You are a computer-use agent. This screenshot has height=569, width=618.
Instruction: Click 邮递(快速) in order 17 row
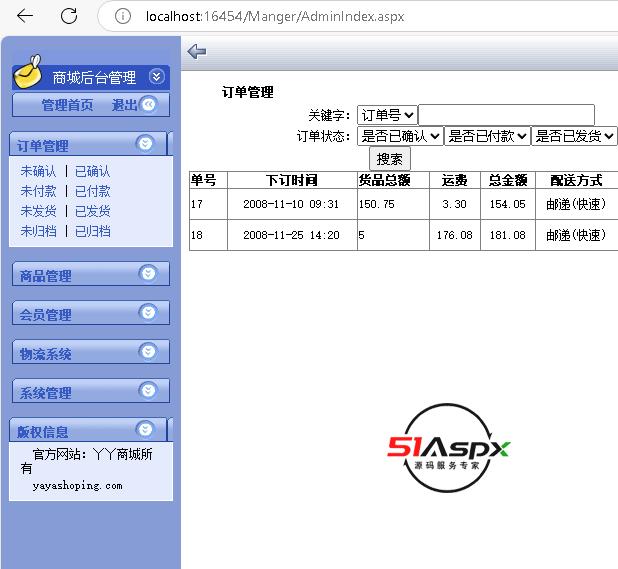(576, 204)
